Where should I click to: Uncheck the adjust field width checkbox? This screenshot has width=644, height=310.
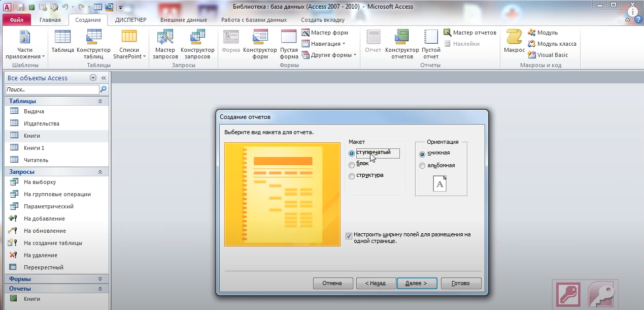point(349,236)
